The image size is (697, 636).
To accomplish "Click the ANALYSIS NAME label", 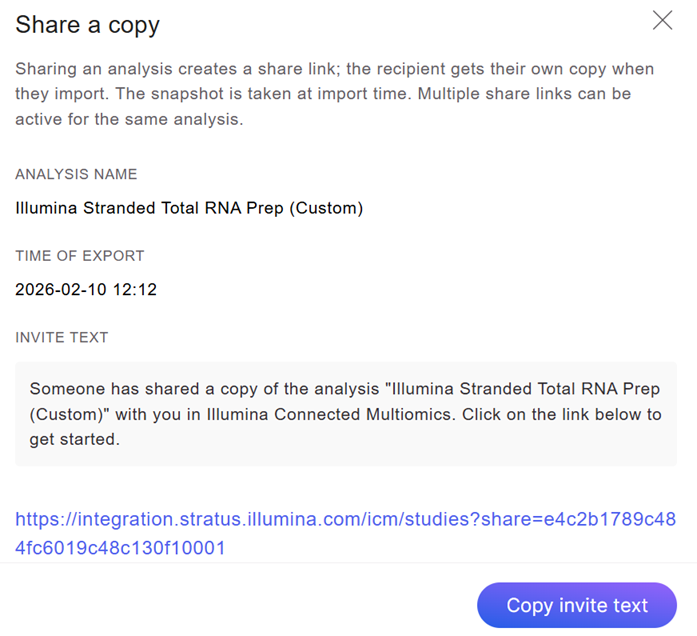I will (76, 174).
